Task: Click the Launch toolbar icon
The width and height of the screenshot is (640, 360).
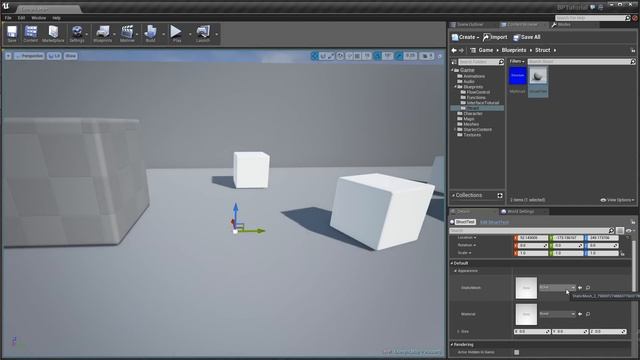Action: click(203, 33)
